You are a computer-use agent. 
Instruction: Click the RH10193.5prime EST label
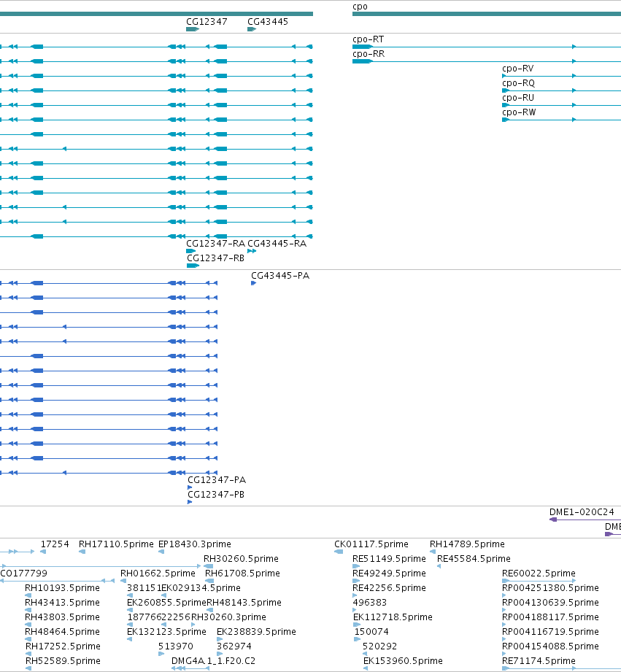click(x=62, y=587)
